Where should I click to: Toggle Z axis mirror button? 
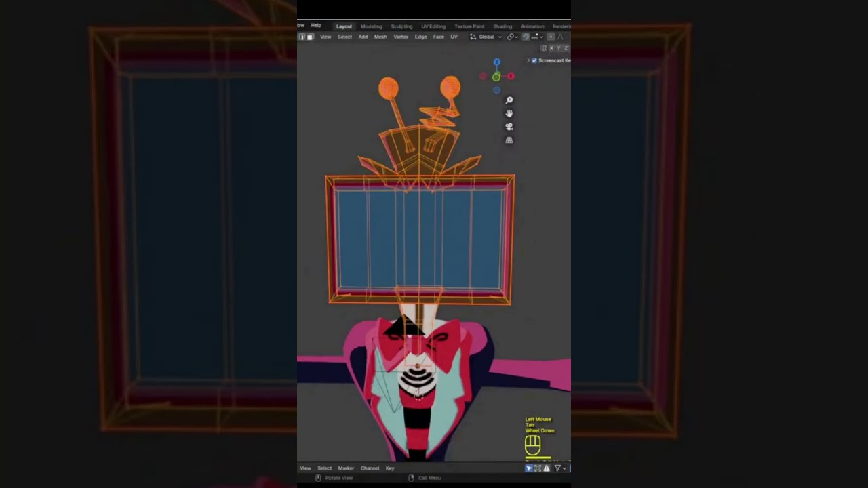coord(566,48)
